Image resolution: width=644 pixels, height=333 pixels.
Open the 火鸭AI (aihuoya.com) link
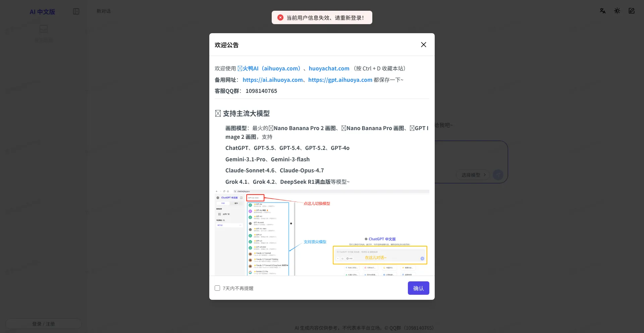pos(269,68)
